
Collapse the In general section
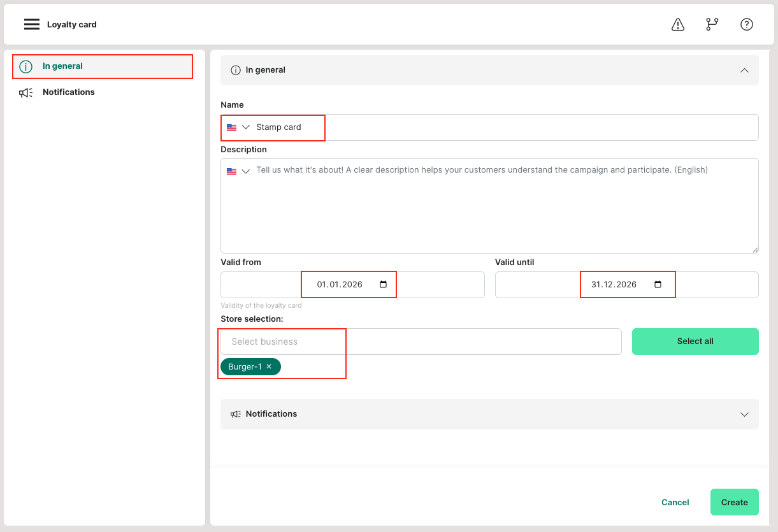point(744,70)
